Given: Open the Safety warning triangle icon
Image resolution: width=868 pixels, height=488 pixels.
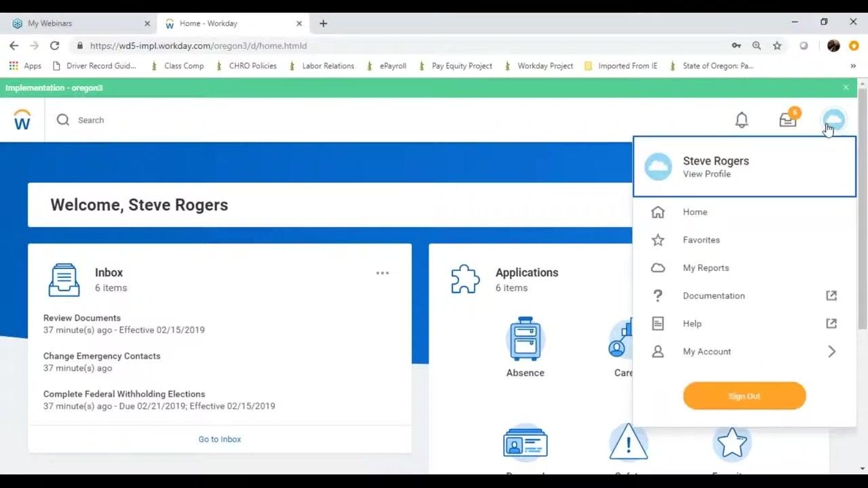Looking at the screenshot, I should [629, 442].
